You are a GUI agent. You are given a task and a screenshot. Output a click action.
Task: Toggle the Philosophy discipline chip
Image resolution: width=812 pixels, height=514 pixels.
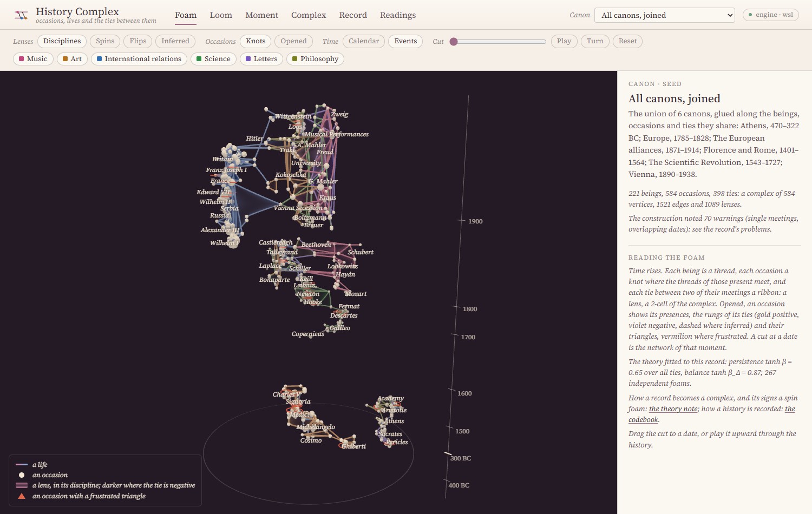pyautogui.click(x=315, y=59)
